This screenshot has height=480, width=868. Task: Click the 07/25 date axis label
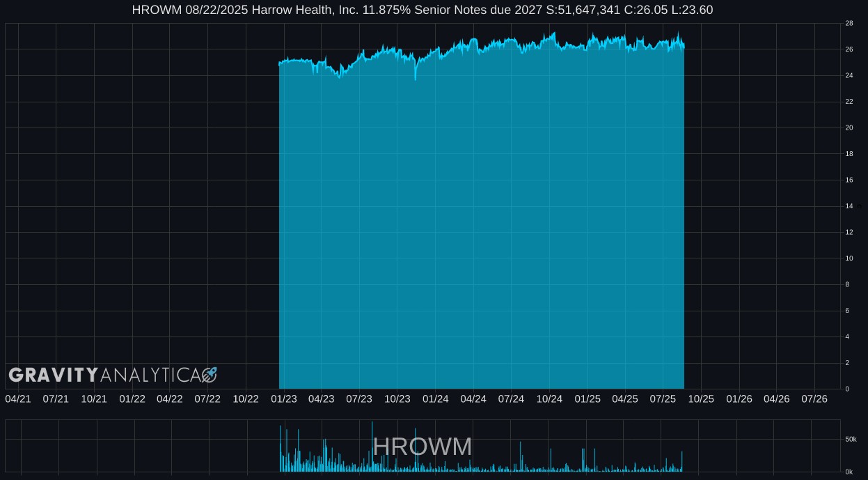pos(663,398)
